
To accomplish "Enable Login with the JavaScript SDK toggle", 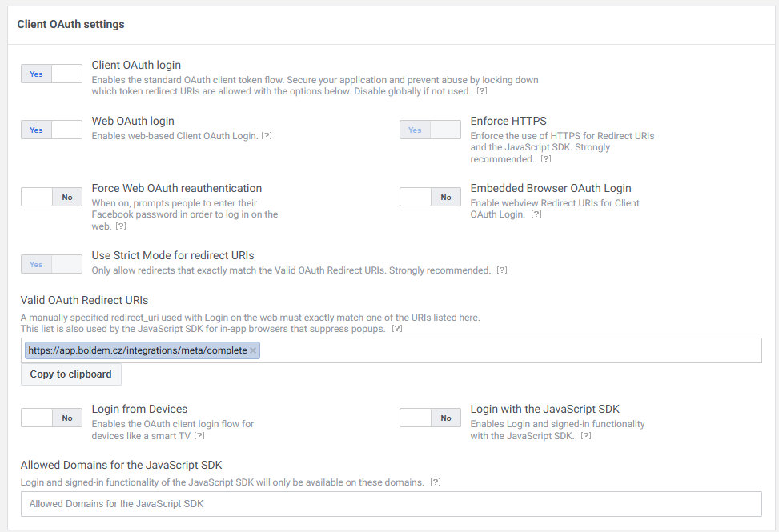I will click(x=430, y=418).
